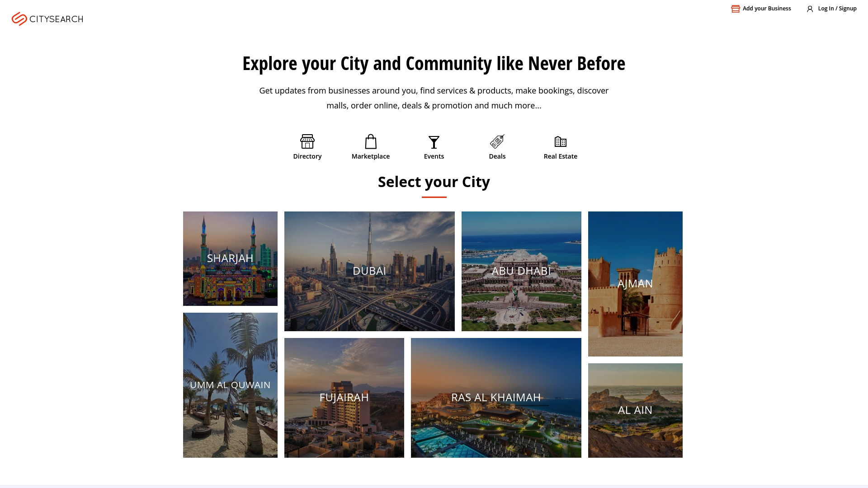Select the Umm Al Quwain tile
Screen dimensions: 868x488
(x=230, y=385)
